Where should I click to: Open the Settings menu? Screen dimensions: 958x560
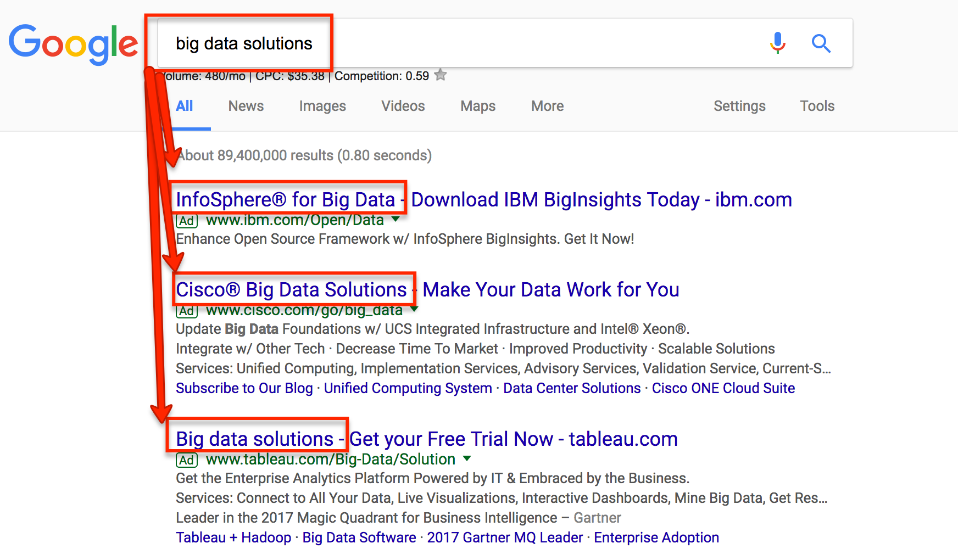coord(739,106)
